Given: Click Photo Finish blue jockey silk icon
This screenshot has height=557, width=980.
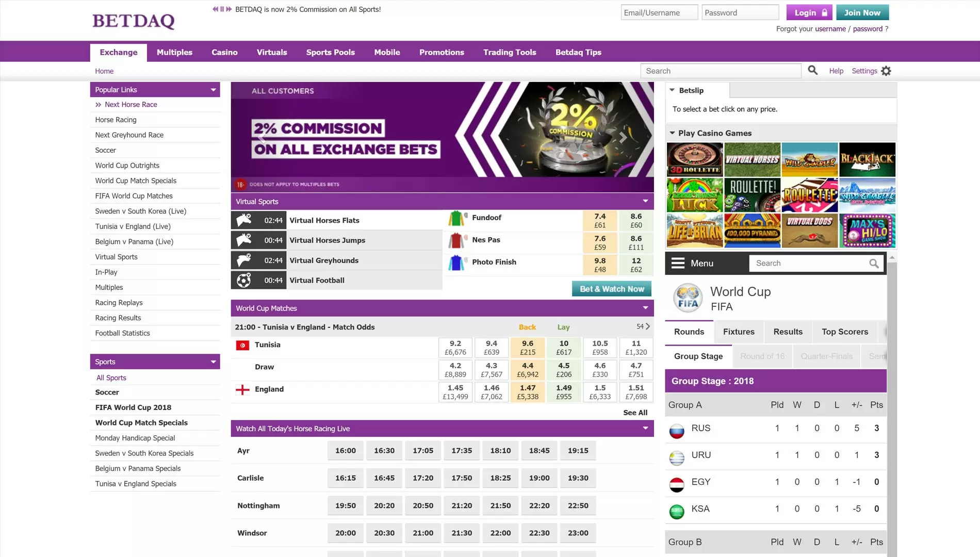Looking at the screenshot, I should (456, 263).
